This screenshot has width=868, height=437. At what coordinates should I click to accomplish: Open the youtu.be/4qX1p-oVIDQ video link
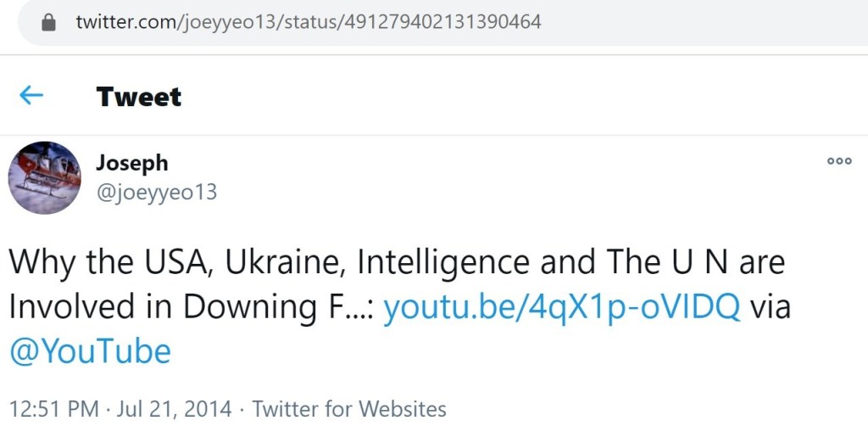562,306
